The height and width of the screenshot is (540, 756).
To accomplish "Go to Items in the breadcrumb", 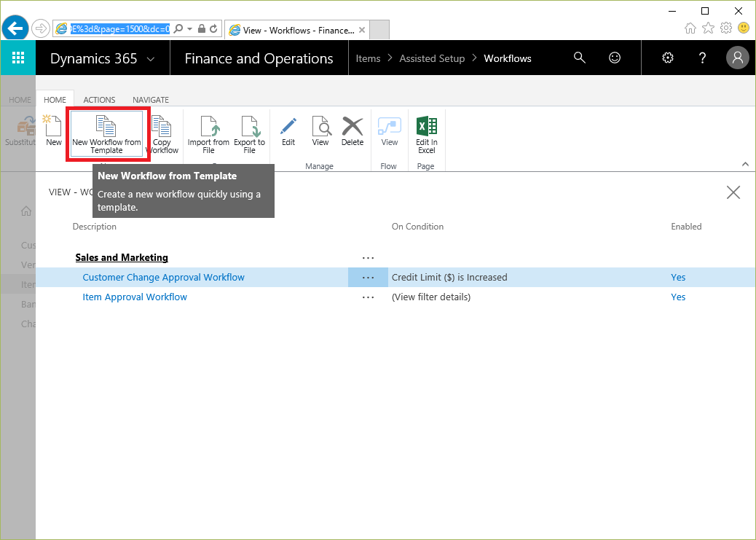I will click(368, 58).
